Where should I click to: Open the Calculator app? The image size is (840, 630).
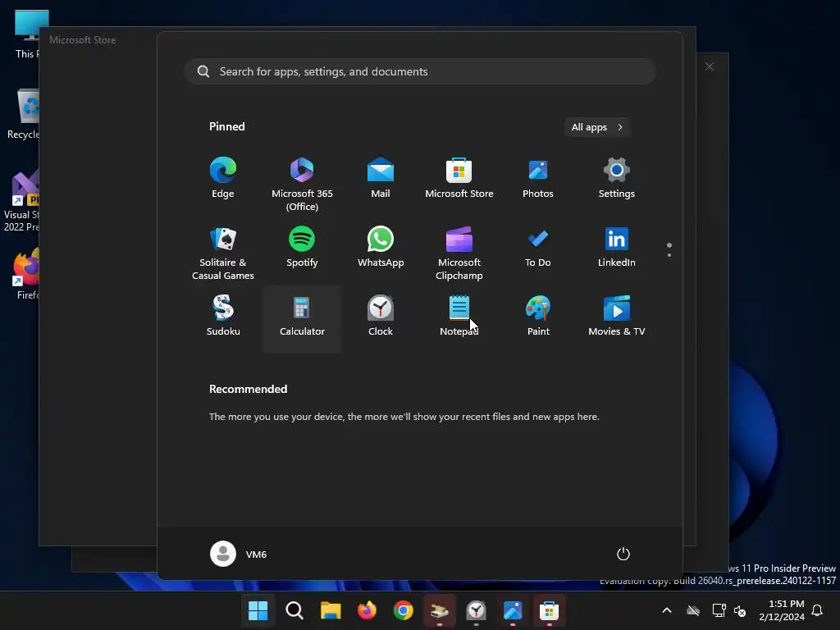302,319
